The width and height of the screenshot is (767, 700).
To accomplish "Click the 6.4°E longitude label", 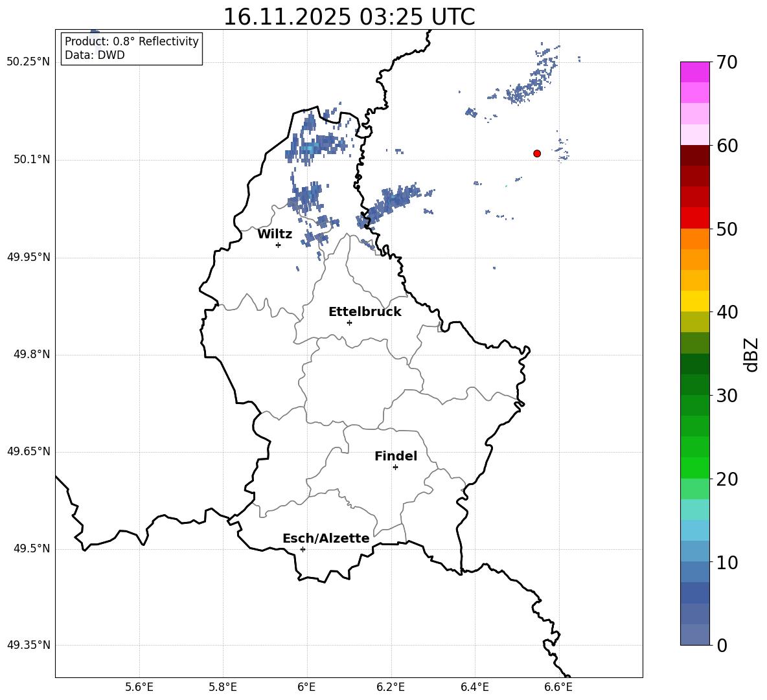I will (474, 687).
